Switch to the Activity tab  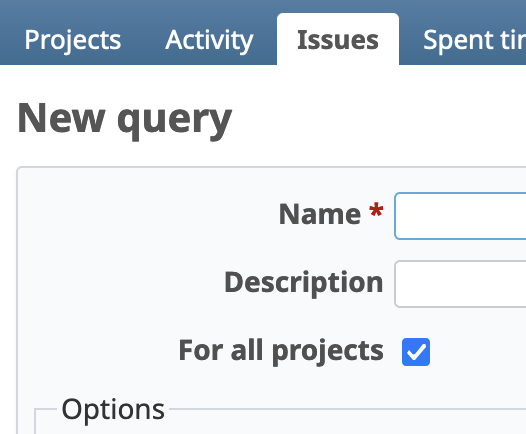click(209, 40)
